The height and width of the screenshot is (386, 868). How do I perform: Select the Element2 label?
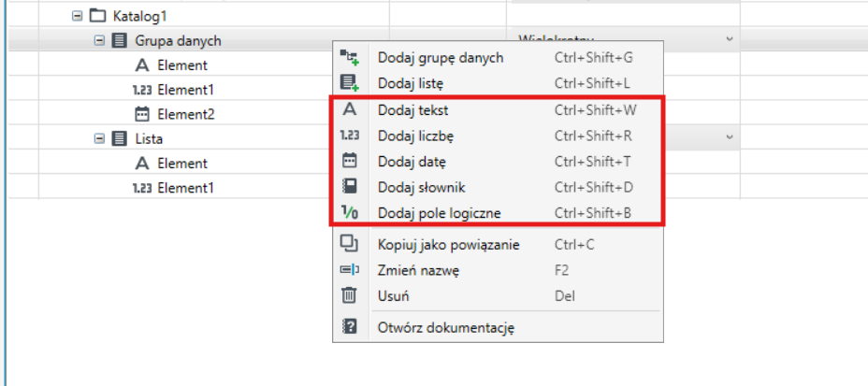(x=186, y=114)
